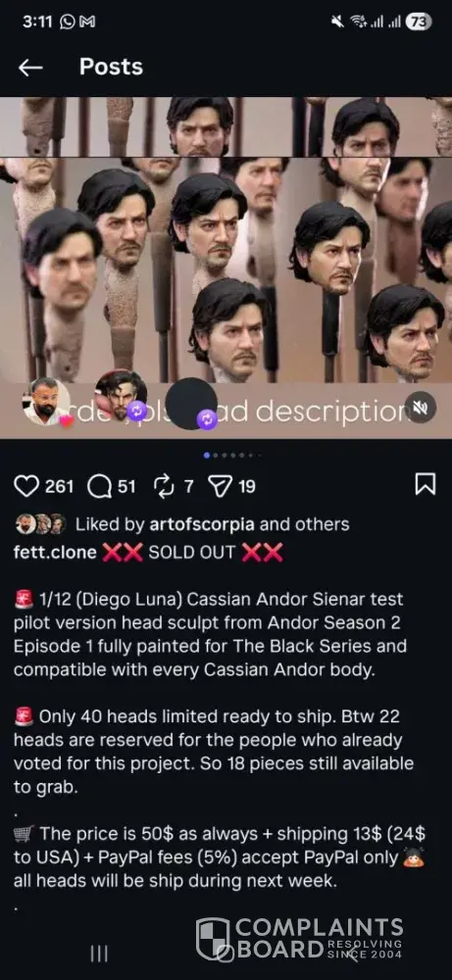The width and height of the screenshot is (452, 980).
Task: Open artofscorpia profile from Liked by line
Action: (x=202, y=524)
